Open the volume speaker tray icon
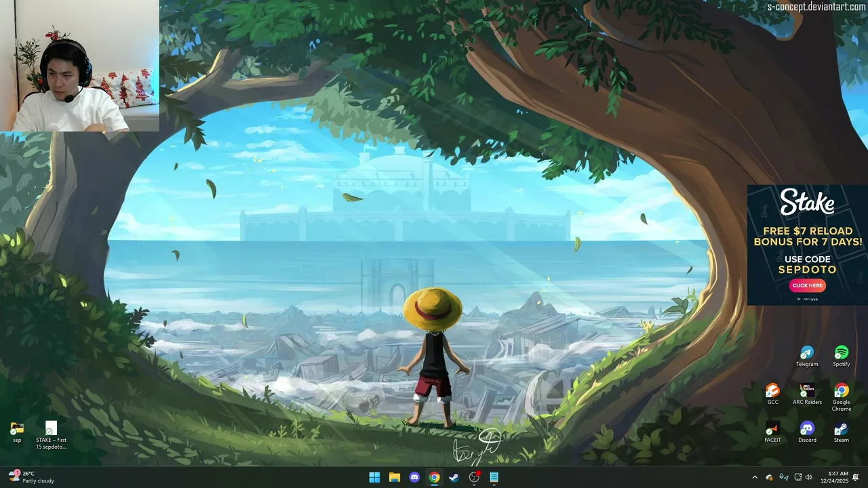Viewport: 868px width, 488px height. coord(808,477)
